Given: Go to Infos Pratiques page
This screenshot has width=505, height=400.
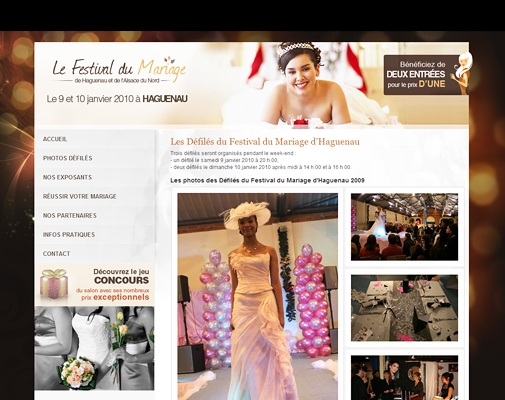Looking at the screenshot, I should point(69,234).
